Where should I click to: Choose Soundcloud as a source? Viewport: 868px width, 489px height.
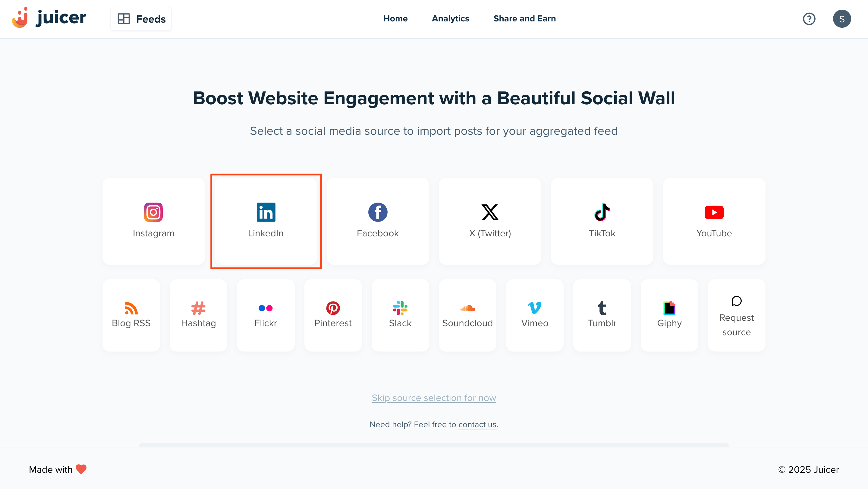pyautogui.click(x=467, y=315)
